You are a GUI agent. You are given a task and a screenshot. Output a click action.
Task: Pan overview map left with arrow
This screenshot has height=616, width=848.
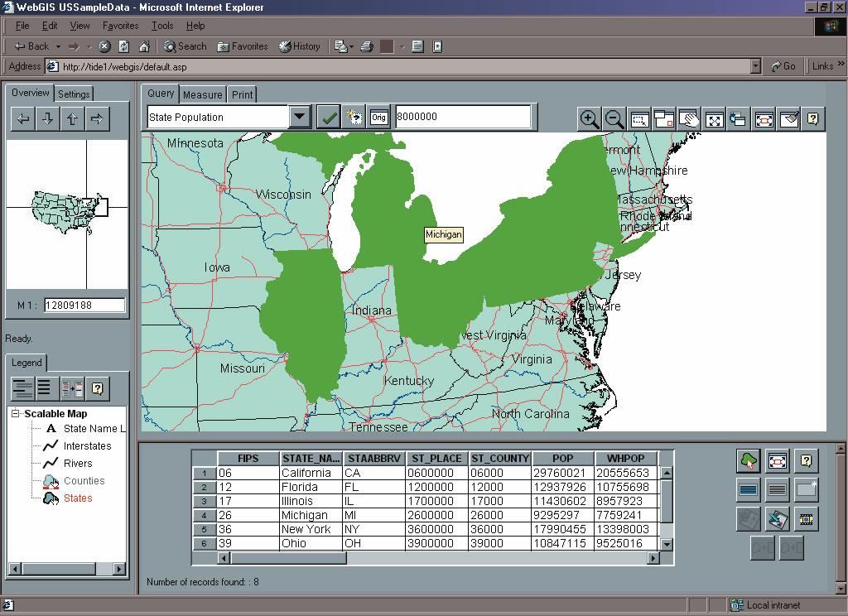[x=23, y=119]
